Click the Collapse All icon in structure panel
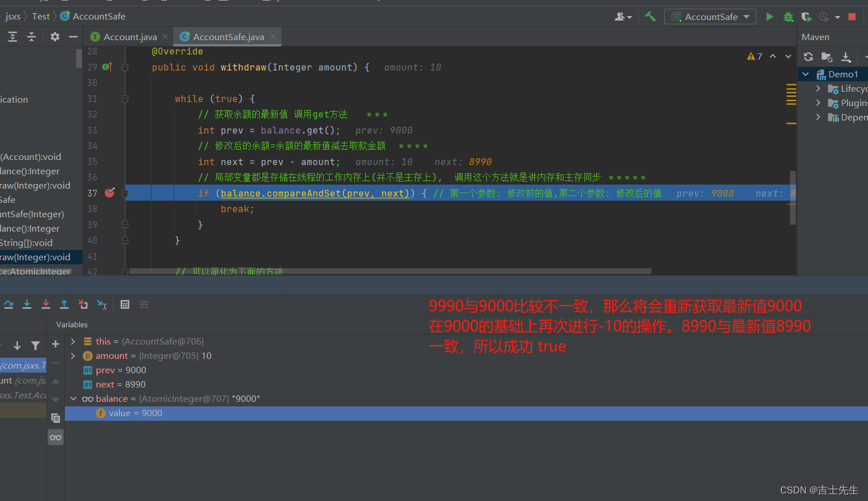This screenshot has height=501, width=868. coord(32,37)
